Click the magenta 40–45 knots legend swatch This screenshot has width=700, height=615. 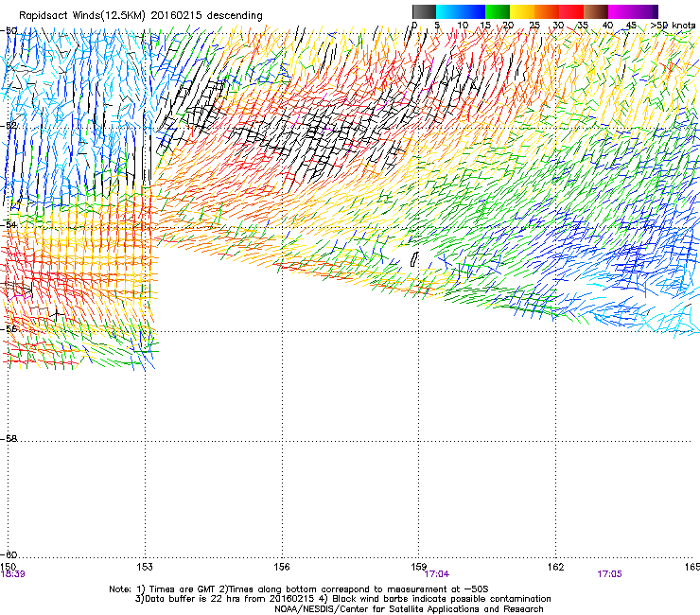tap(621, 11)
